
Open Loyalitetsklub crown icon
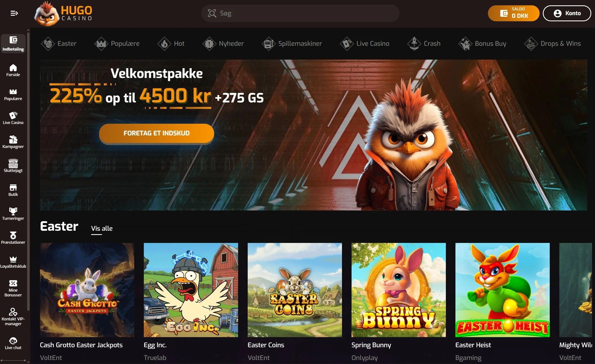[x=13, y=259]
